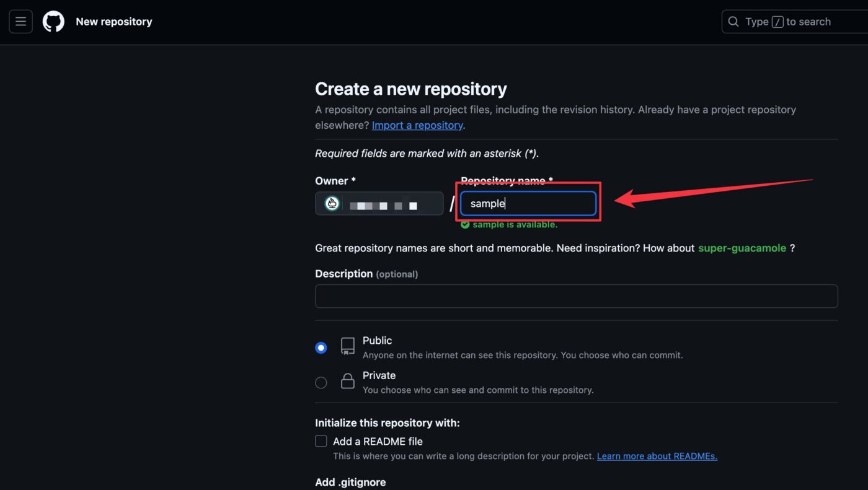
Task: Click the owner avatar icon
Action: (332, 204)
